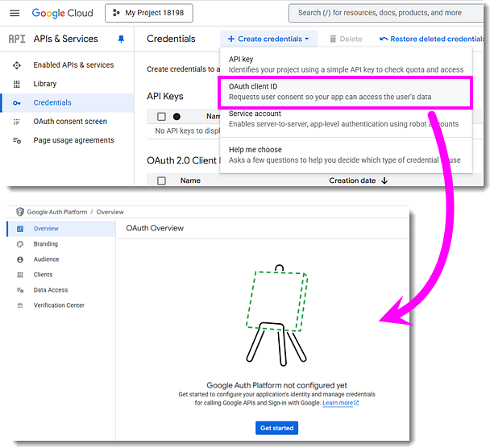Open the Library page

[x=44, y=84]
